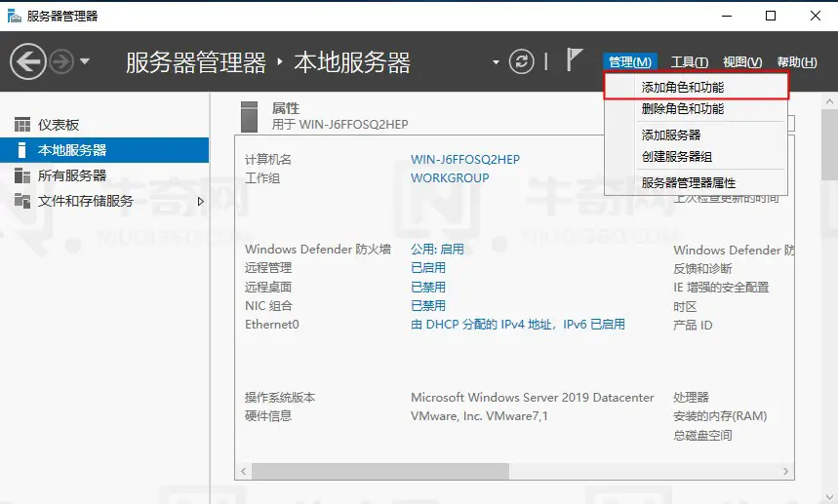Open firewall status 公用: 启用 link
Viewport: 838px width, 504px height.
(x=437, y=250)
